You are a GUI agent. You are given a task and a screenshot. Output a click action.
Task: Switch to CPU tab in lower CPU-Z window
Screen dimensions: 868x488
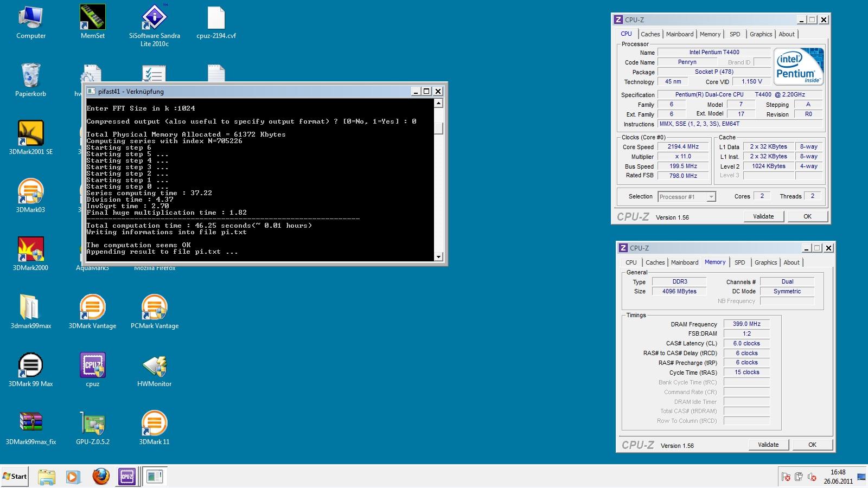point(631,262)
